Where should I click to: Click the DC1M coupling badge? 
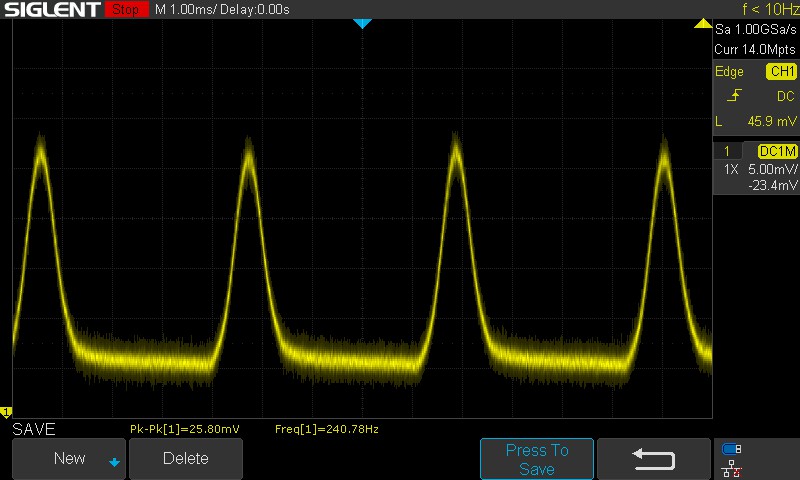(777, 151)
